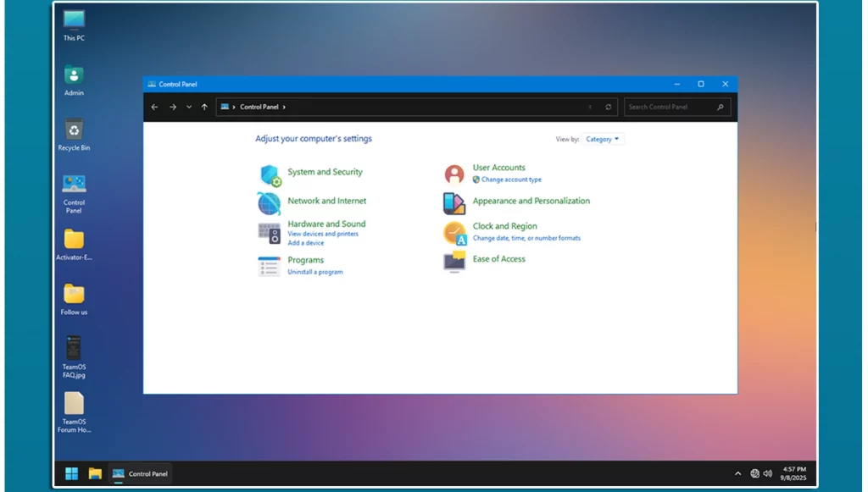Screen dimensions: 868x492
Task: Click the Search Control Panel field
Action: tap(671, 108)
